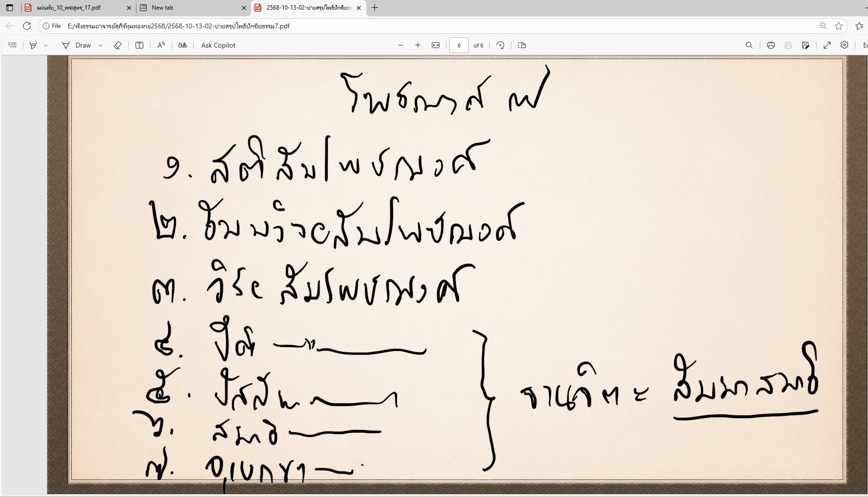Open the Translate tool
The height and width of the screenshot is (497, 868).
pos(182,45)
